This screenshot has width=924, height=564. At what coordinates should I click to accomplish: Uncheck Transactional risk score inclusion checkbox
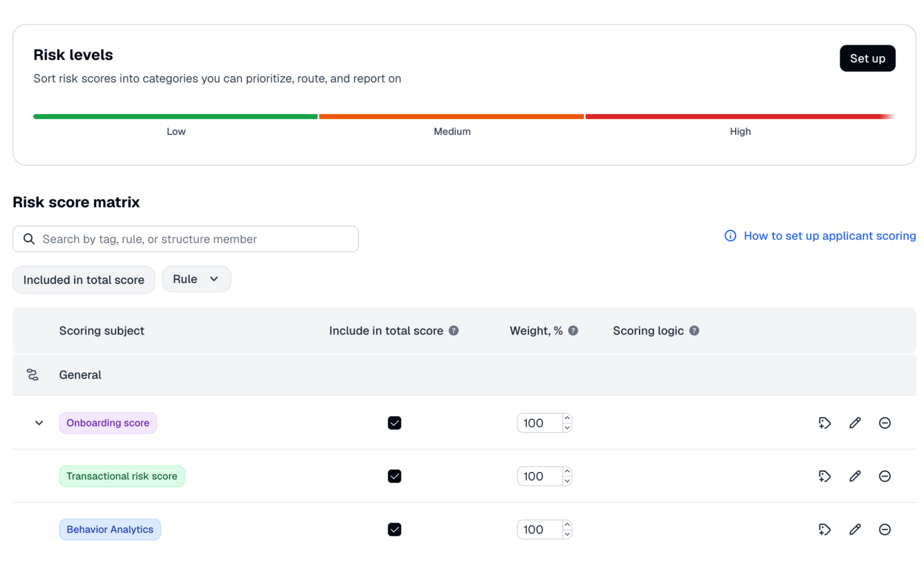pyautogui.click(x=394, y=476)
